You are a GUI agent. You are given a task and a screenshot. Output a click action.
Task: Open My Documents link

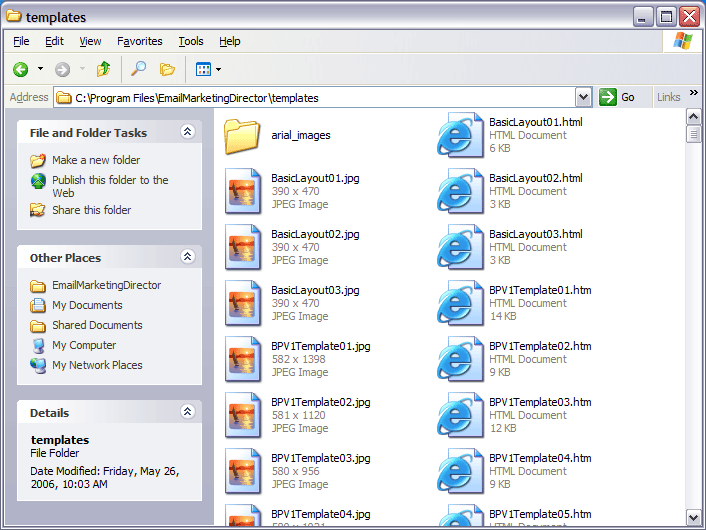point(87,305)
